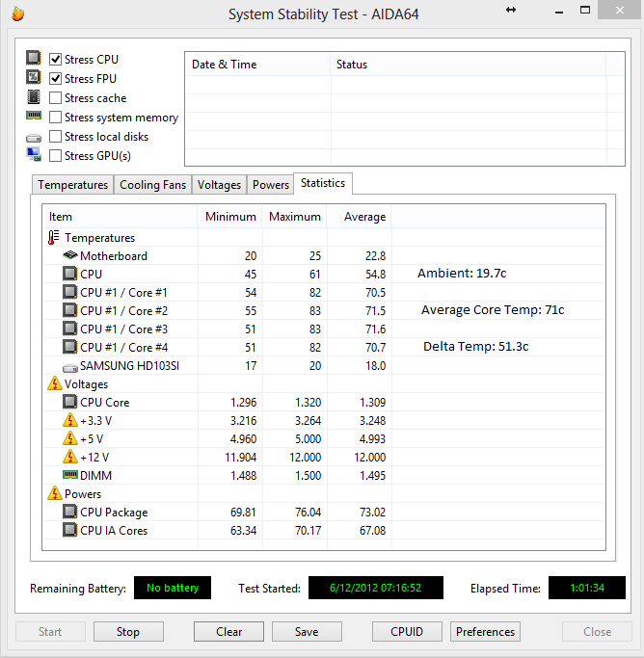
Task: Click the CPU chip icon beside Stress CPU
Action: coord(34,58)
